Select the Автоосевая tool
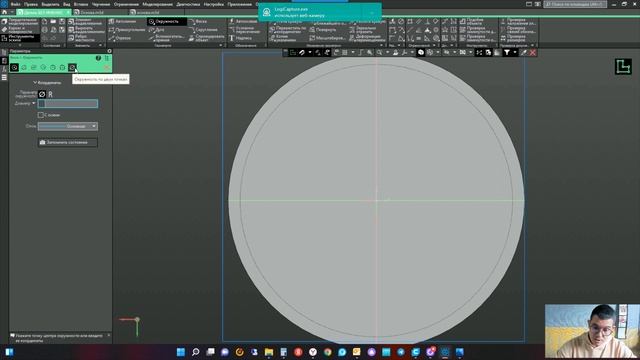This screenshot has width=640, height=360. click(243, 21)
